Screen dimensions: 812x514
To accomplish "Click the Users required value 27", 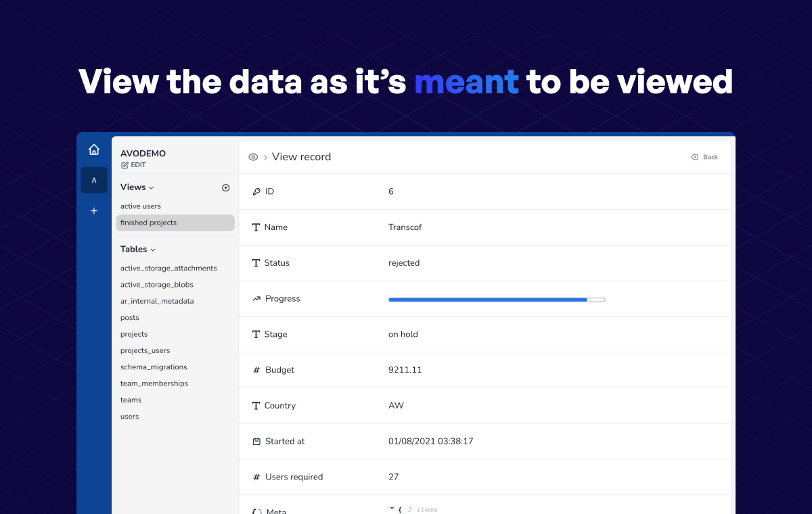I will 394,477.
